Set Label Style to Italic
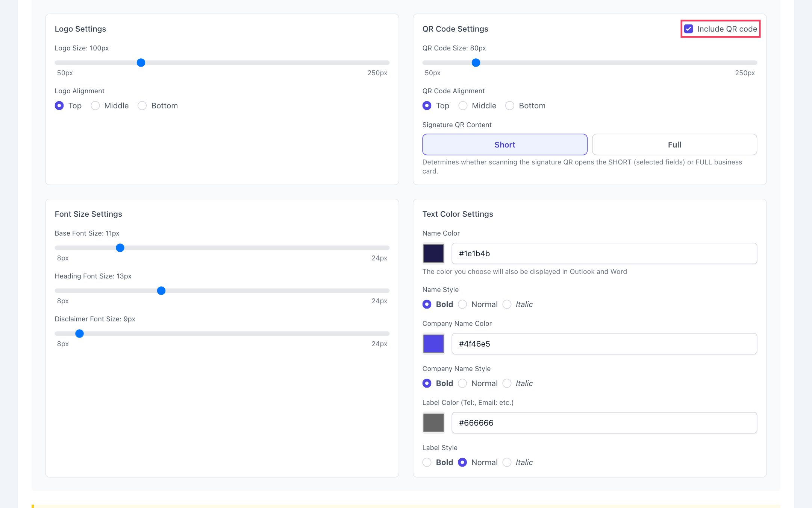The height and width of the screenshot is (508, 812). point(507,462)
